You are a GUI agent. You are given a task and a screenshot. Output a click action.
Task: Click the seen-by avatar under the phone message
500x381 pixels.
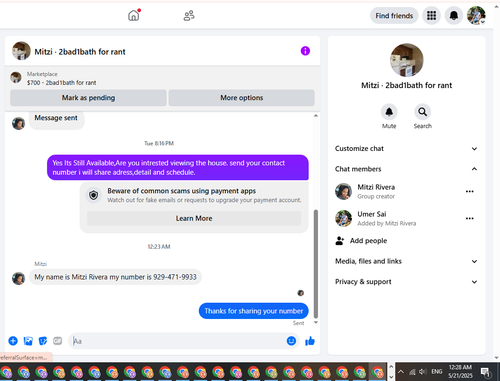pyautogui.click(x=300, y=293)
